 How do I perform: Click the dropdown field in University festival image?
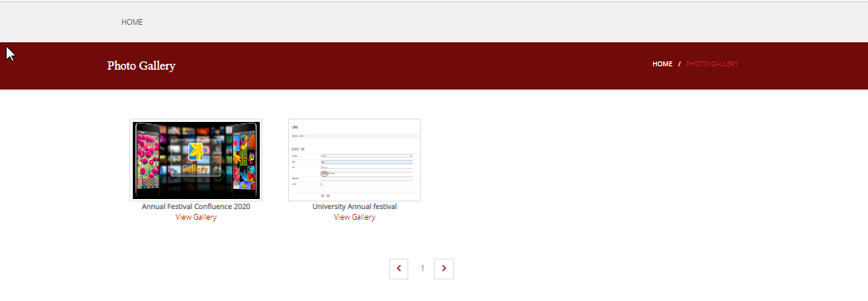367,156
